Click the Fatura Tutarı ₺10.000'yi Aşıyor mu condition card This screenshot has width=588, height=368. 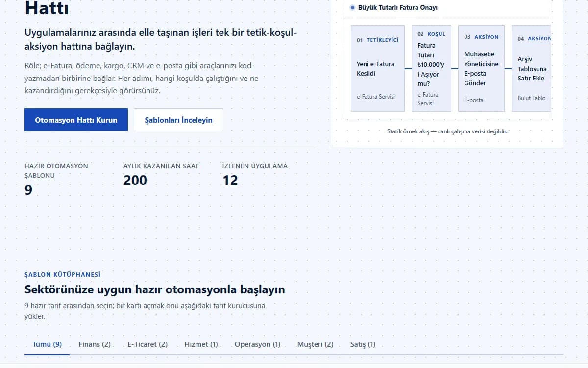pos(431,68)
